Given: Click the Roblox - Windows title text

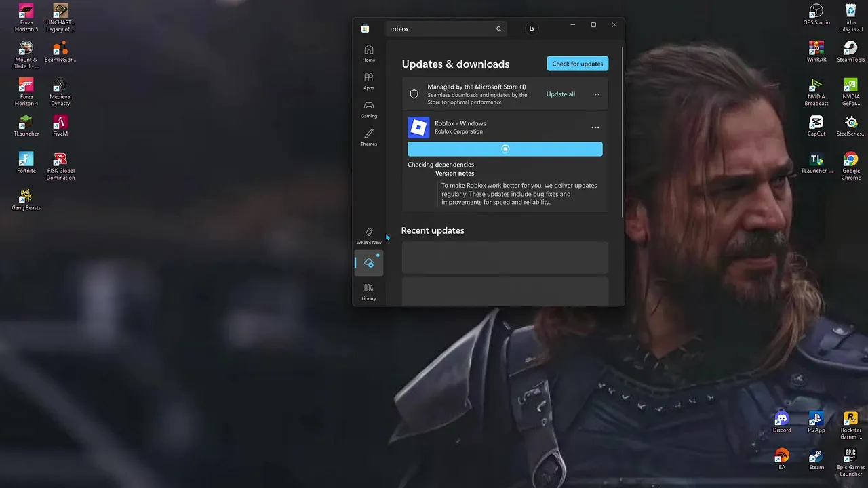Looking at the screenshot, I should coord(460,123).
